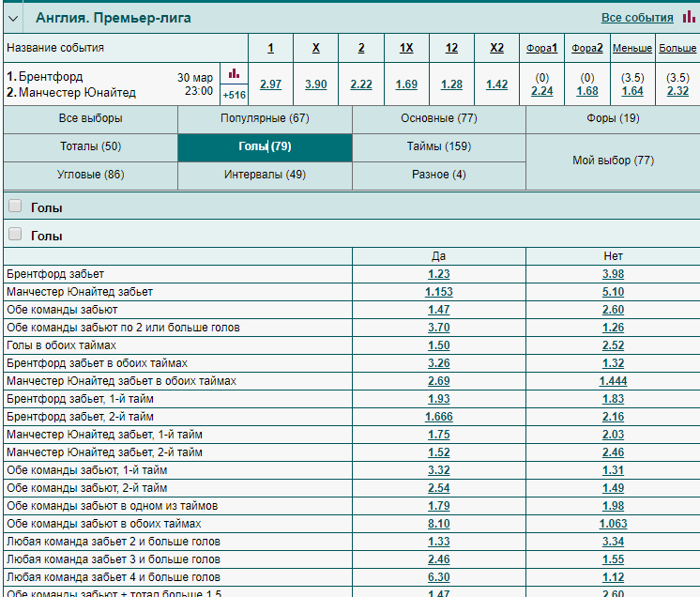This screenshot has width=700, height=597.
Task: Bet Нет 1.12 any team 4+ goals
Action: pyautogui.click(x=613, y=577)
